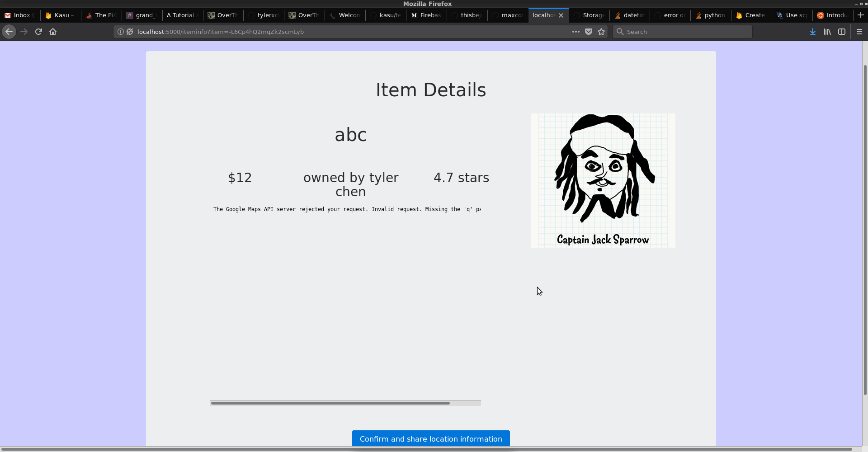Viewport: 868px width, 452px height.
Task: Click the page's vertical scrollbar
Action: point(865,231)
